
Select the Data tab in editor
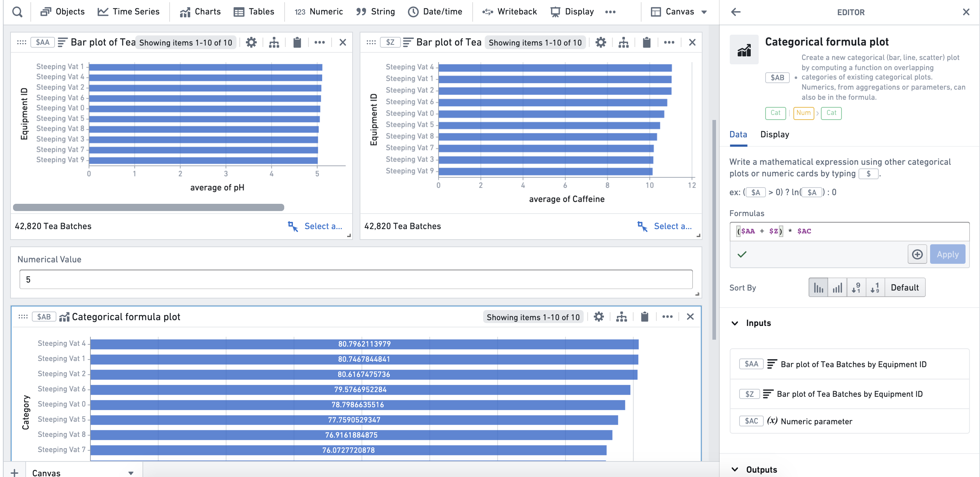pyautogui.click(x=738, y=134)
